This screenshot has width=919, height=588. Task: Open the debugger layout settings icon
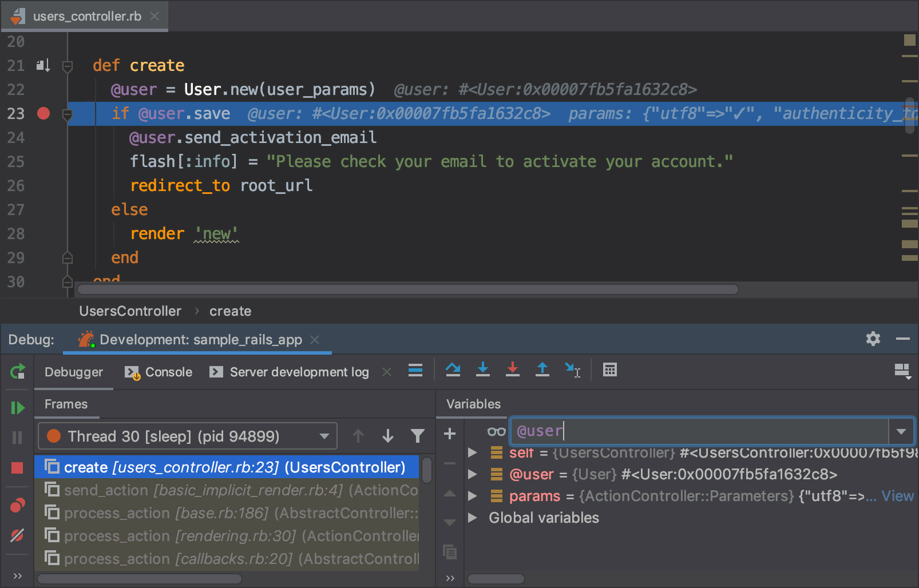902,371
